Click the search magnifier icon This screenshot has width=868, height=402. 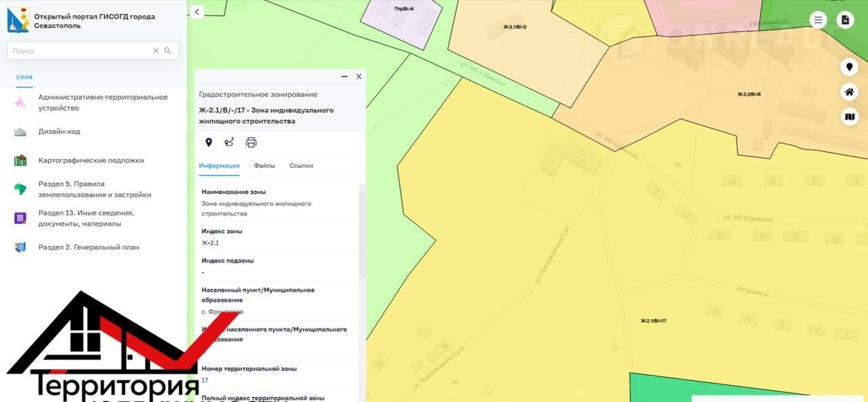click(167, 51)
